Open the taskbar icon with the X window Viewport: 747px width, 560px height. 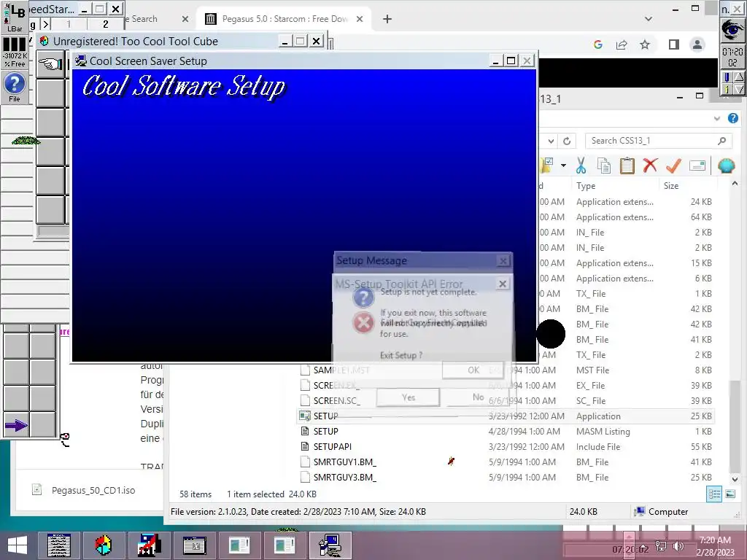[194, 545]
